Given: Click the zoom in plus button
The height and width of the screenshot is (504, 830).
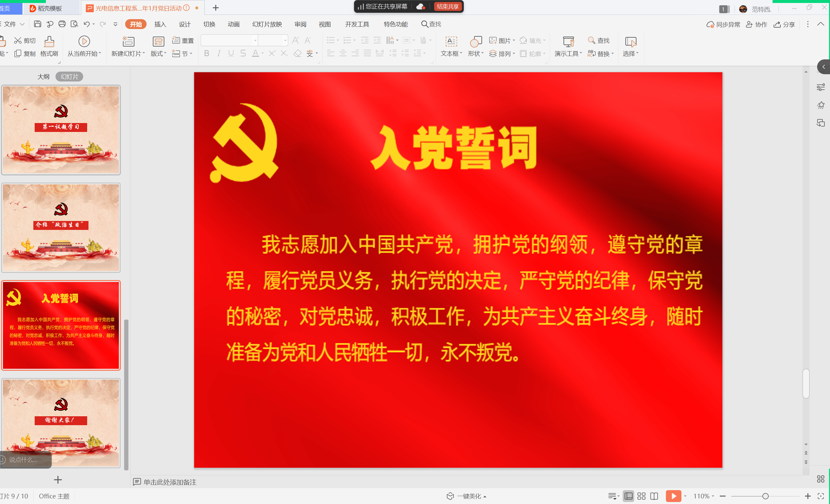Looking at the screenshot, I should [808, 496].
